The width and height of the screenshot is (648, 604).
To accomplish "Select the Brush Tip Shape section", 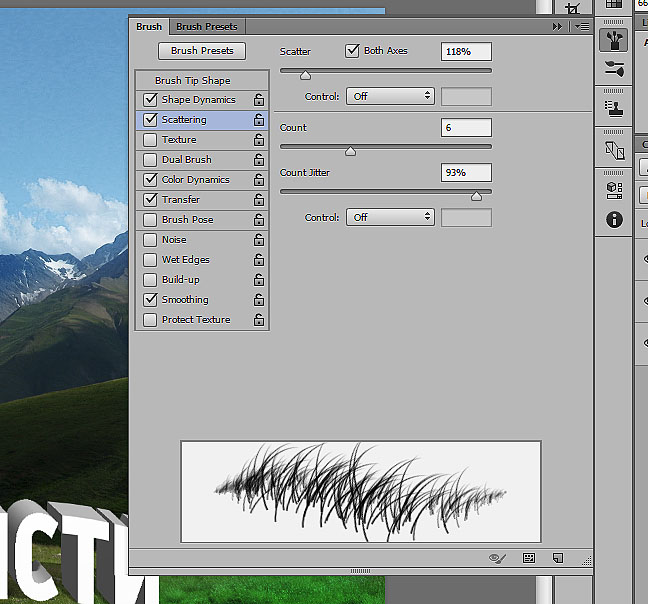I will [202, 81].
